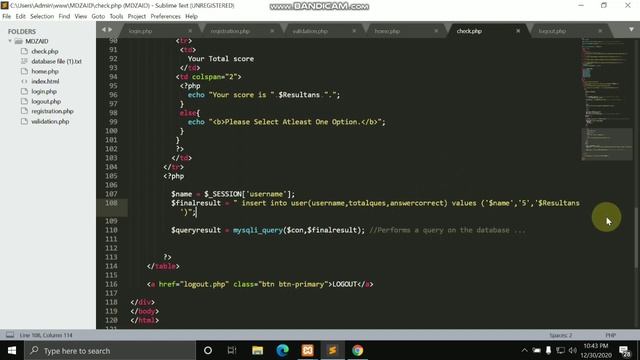Open Google Chrome from the taskbar
640x360 pixels.
pos(358,350)
